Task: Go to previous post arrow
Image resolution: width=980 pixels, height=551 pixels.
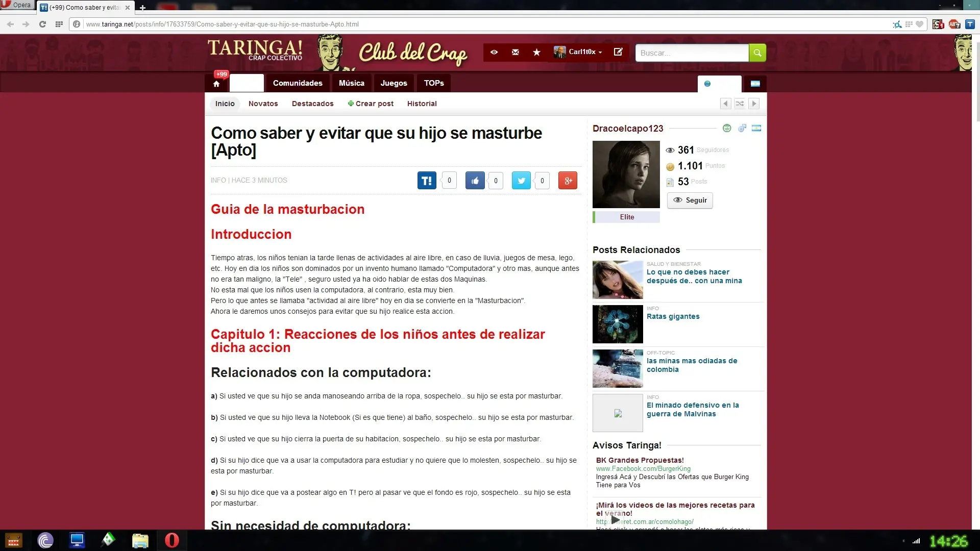Action: (725, 104)
